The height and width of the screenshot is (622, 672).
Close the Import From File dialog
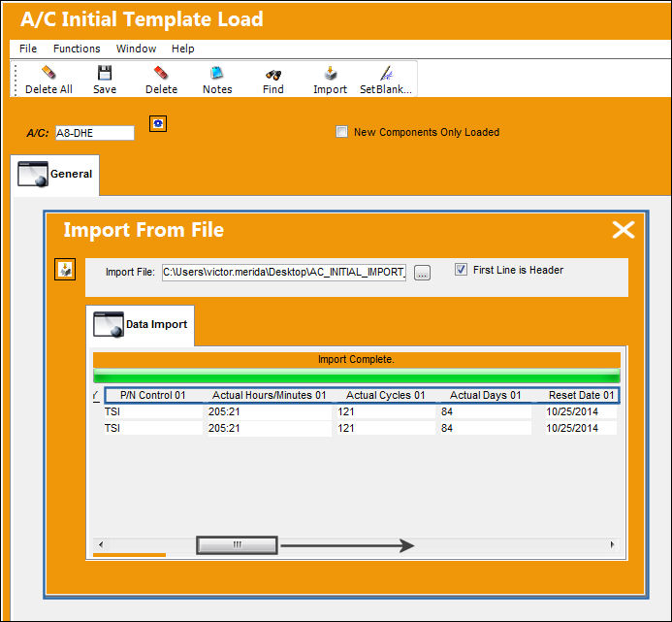624,230
